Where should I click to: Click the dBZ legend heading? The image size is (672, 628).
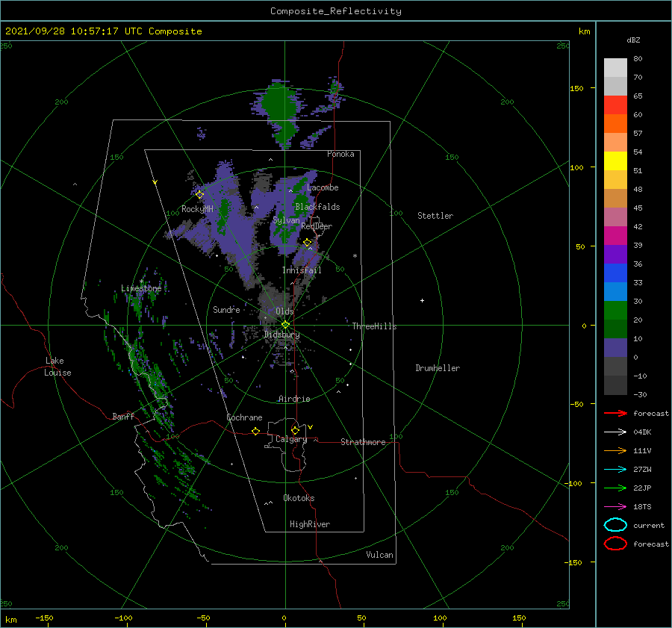point(633,40)
